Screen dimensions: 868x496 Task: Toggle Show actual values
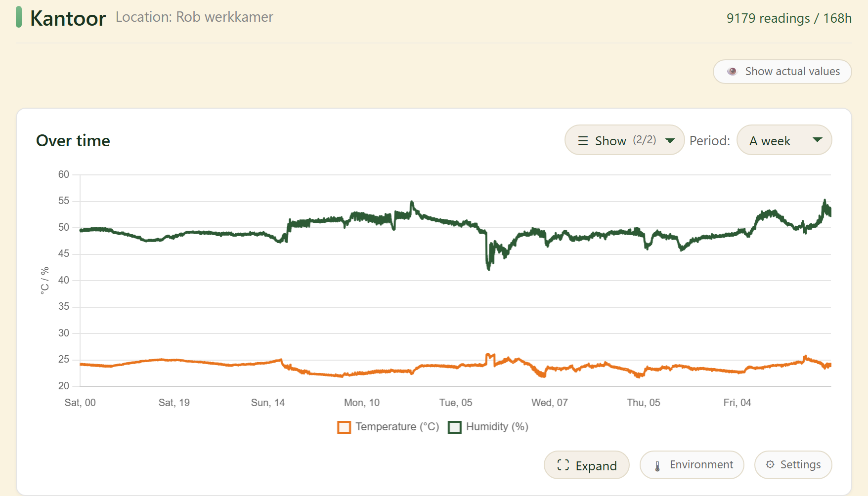pyautogui.click(x=782, y=72)
